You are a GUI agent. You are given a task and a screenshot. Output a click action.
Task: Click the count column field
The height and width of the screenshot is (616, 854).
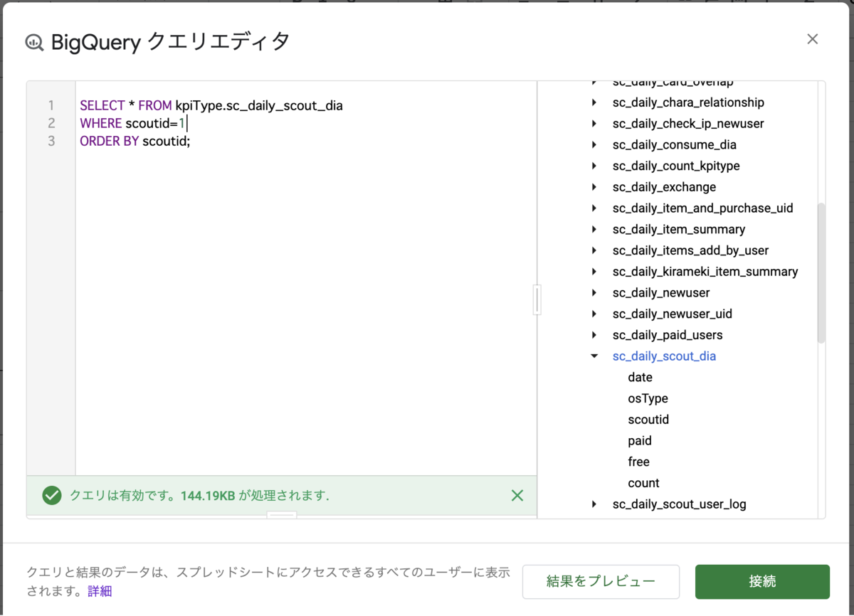click(643, 483)
